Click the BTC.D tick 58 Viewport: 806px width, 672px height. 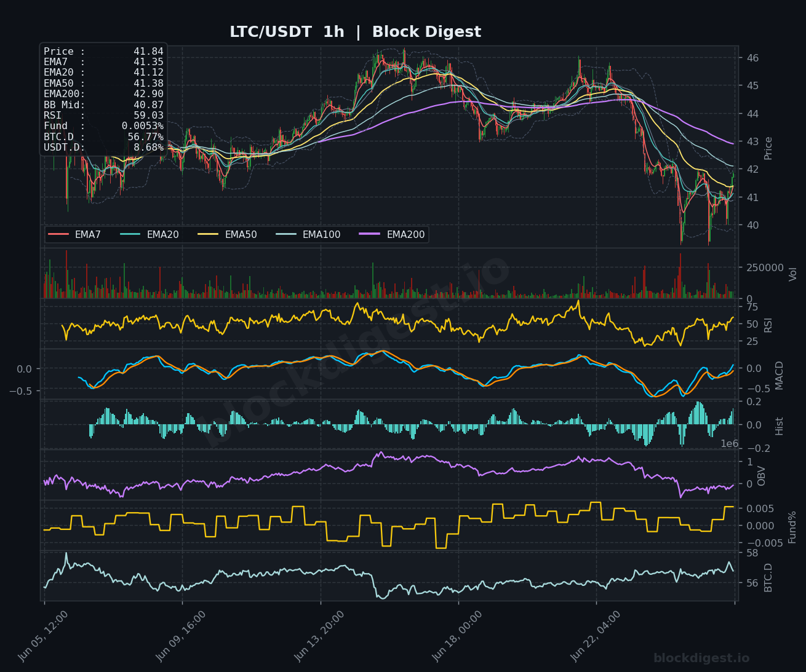[x=752, y=553]
